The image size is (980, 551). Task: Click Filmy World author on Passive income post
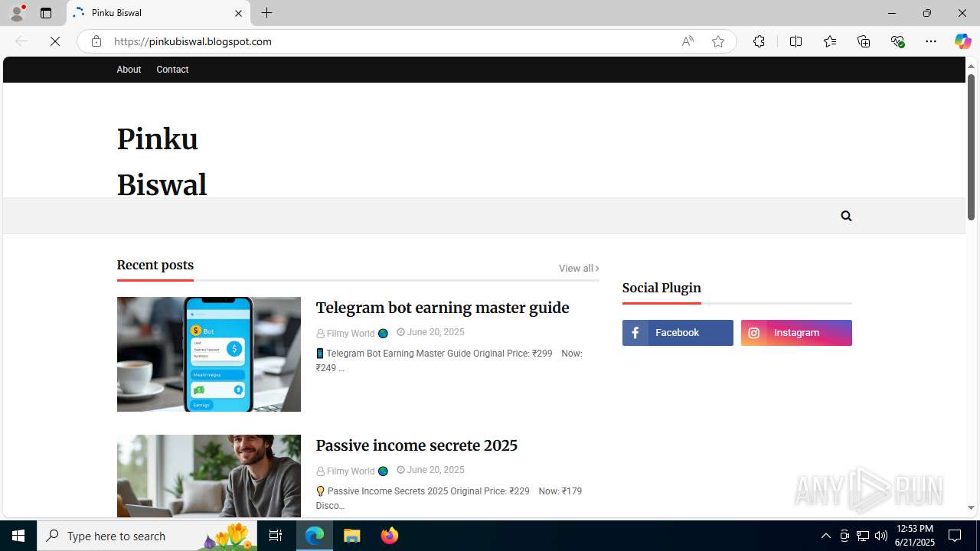(351, 471)
